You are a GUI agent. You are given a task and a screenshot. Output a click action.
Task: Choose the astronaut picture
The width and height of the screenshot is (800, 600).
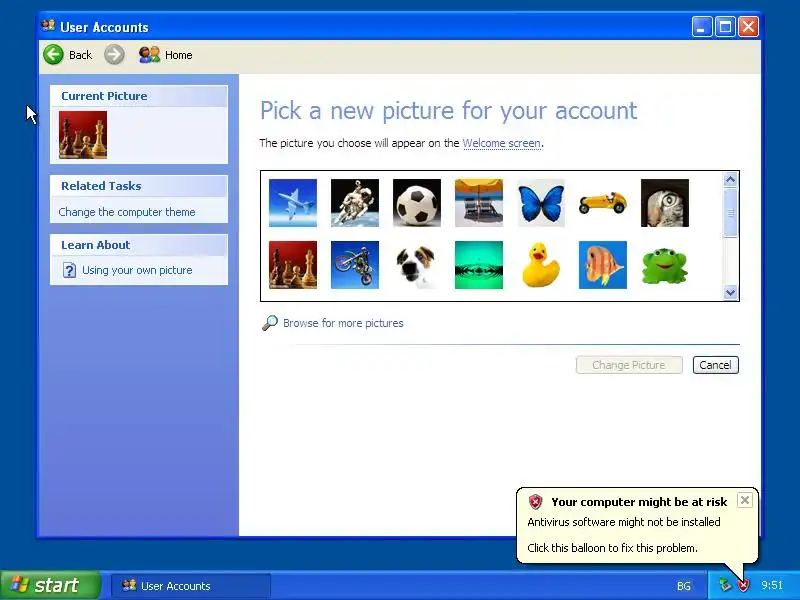coord(355,203)
